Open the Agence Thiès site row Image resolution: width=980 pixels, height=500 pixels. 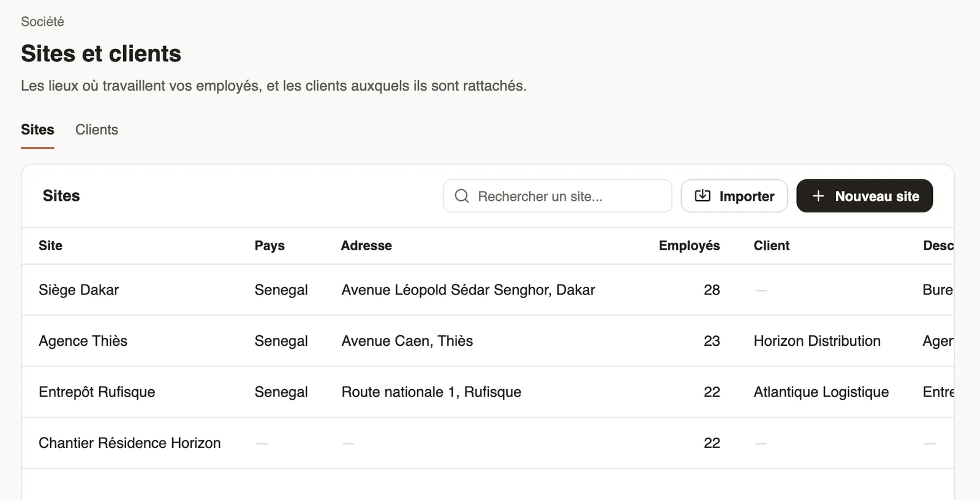488,341
